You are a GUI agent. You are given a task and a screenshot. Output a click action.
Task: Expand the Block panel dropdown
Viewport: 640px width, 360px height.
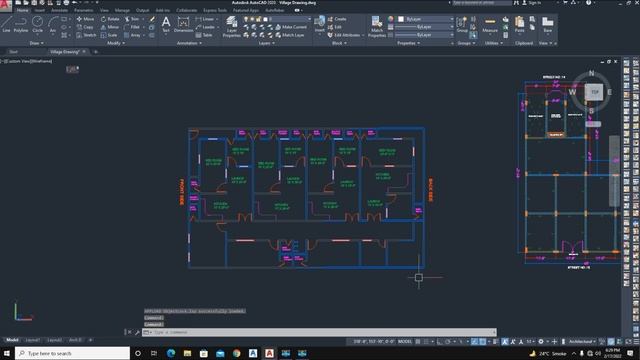pyautogui.click(x=339, y=43)
